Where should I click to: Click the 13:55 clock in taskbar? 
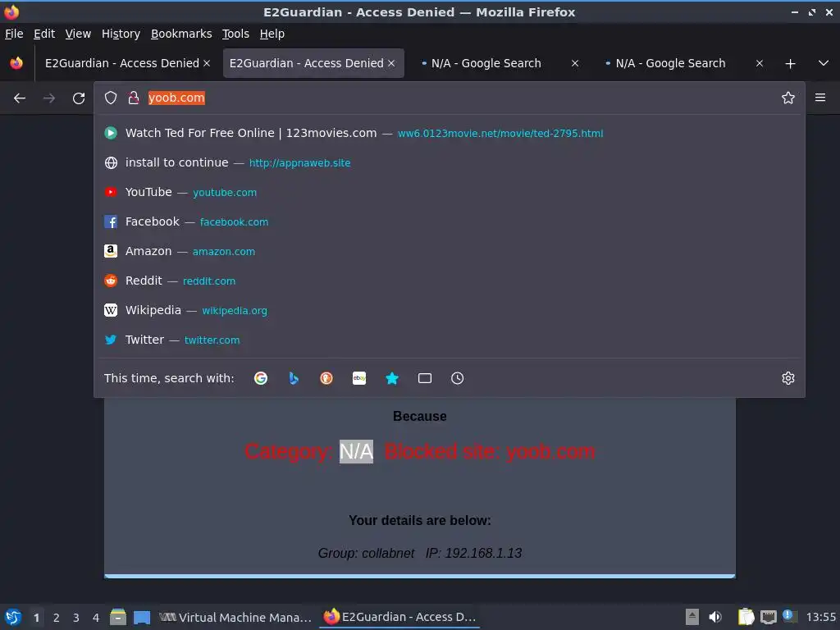820,617
